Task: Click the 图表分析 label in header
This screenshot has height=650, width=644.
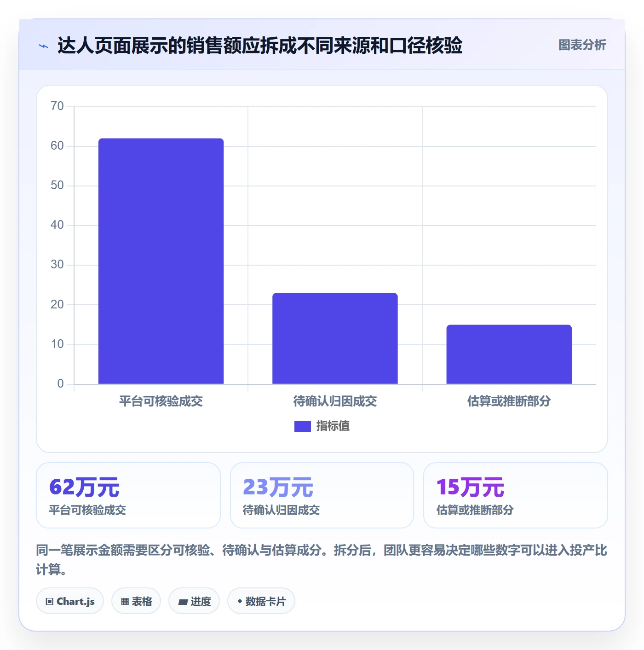Action: [x=582, y=45]
